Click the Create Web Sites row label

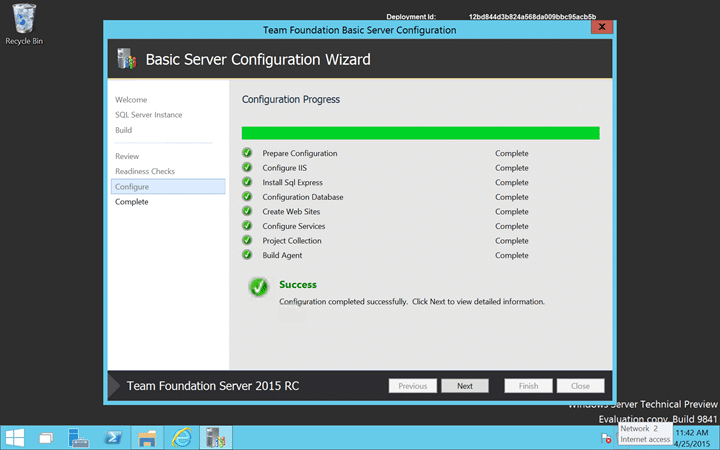291,212
